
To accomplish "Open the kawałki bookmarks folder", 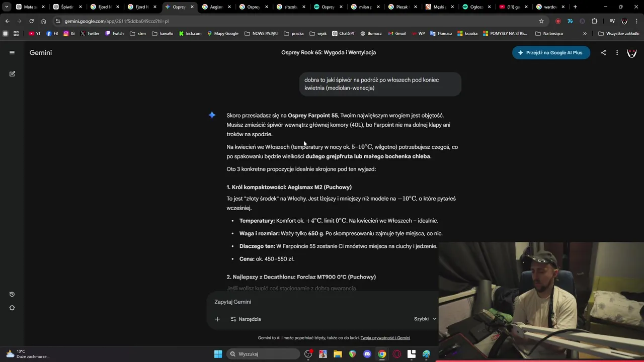I will 163,33.
